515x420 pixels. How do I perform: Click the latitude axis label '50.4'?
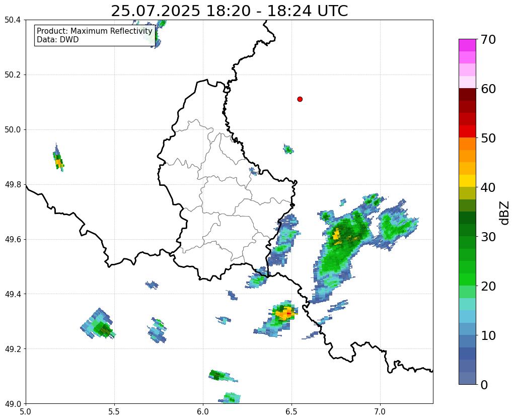13,20
